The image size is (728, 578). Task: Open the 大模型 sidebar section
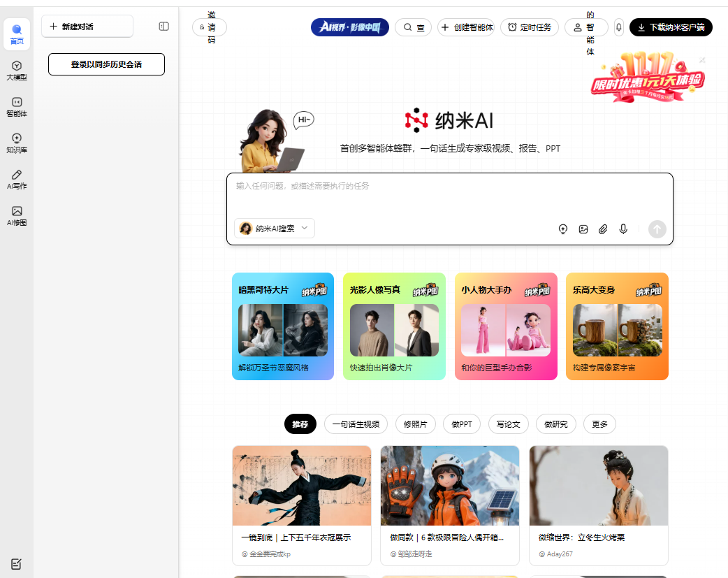(16, 70)
